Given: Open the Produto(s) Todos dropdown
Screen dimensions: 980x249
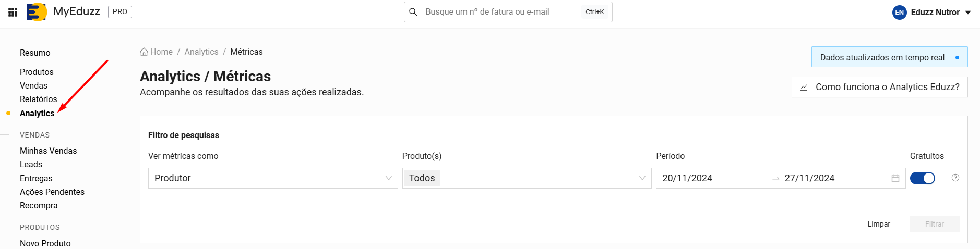Looking at the screenshot, I should [527, 178].
